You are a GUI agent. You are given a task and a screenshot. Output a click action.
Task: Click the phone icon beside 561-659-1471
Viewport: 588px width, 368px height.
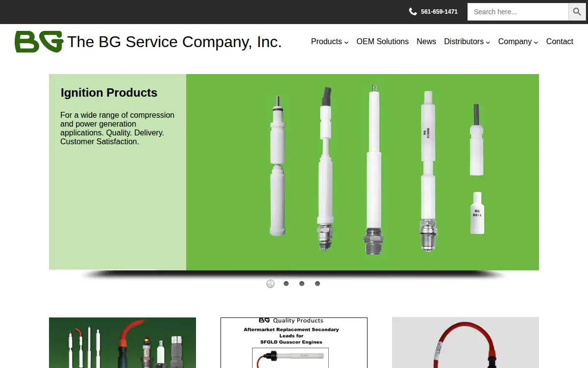413,12
